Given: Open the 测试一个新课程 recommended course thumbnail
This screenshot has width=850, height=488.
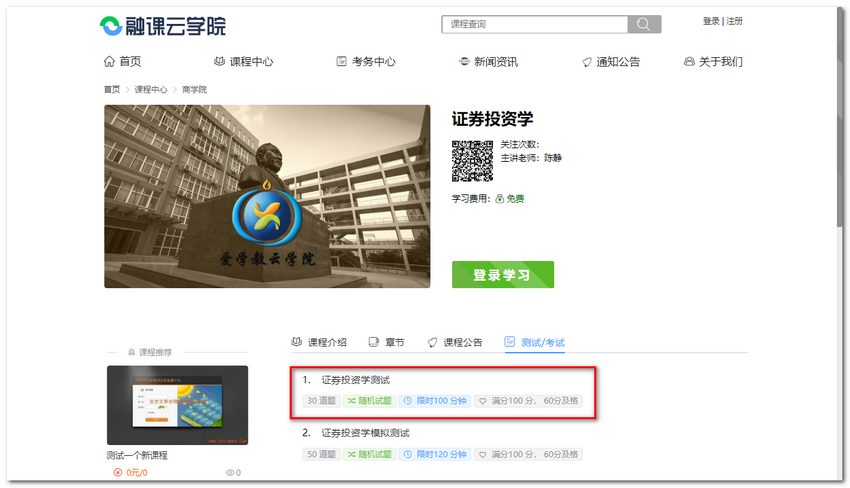Looking at the screenshot, I should [x=177, y=405].
